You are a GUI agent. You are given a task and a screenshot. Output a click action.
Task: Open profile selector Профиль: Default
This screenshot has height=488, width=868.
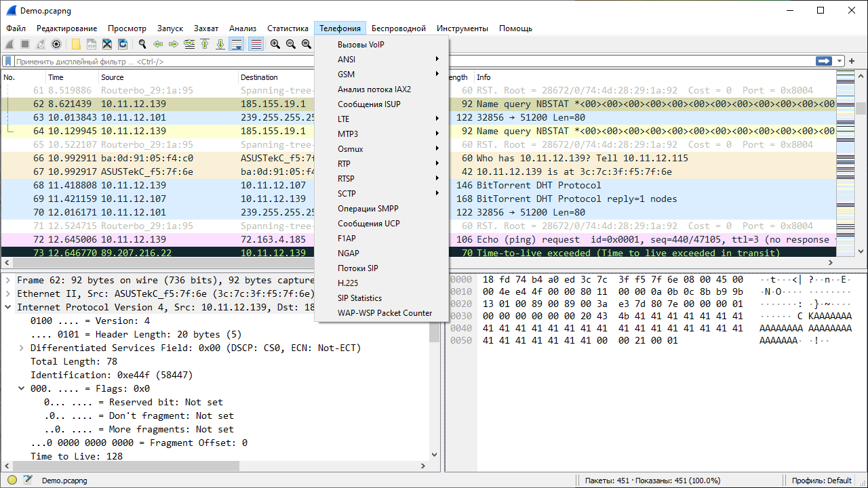(x=822, y=481)
